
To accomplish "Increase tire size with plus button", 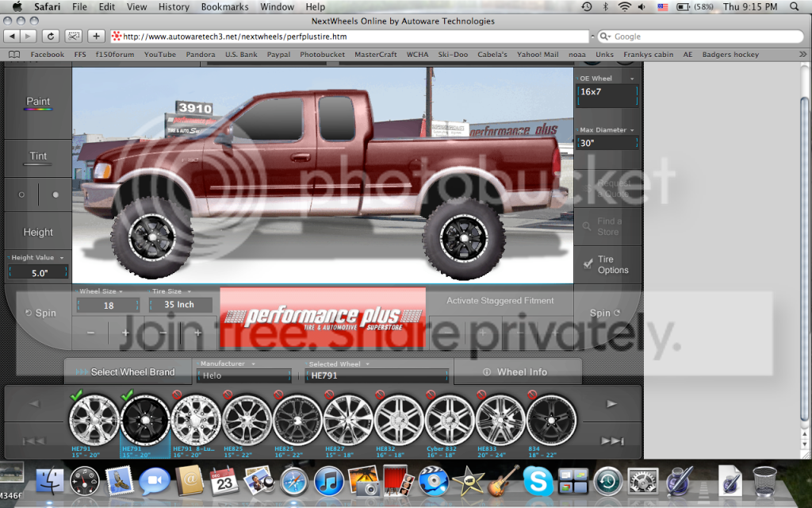I will (197, 333).
